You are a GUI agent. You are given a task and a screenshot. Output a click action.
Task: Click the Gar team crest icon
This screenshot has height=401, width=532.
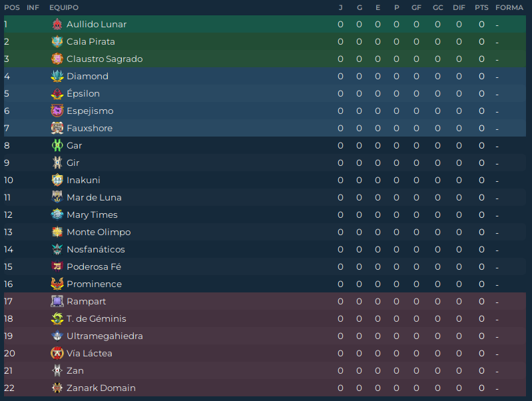pyautogui.click(x=57, y=146)
